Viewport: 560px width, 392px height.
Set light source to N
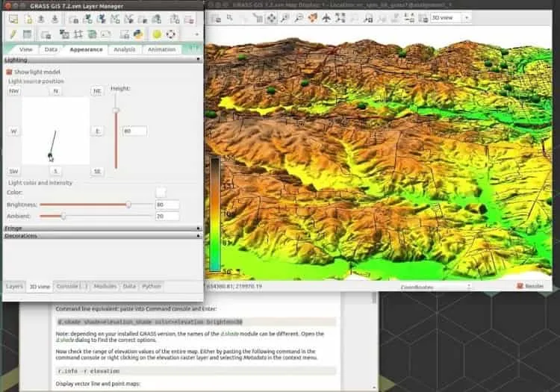click(x=55, y=91)
